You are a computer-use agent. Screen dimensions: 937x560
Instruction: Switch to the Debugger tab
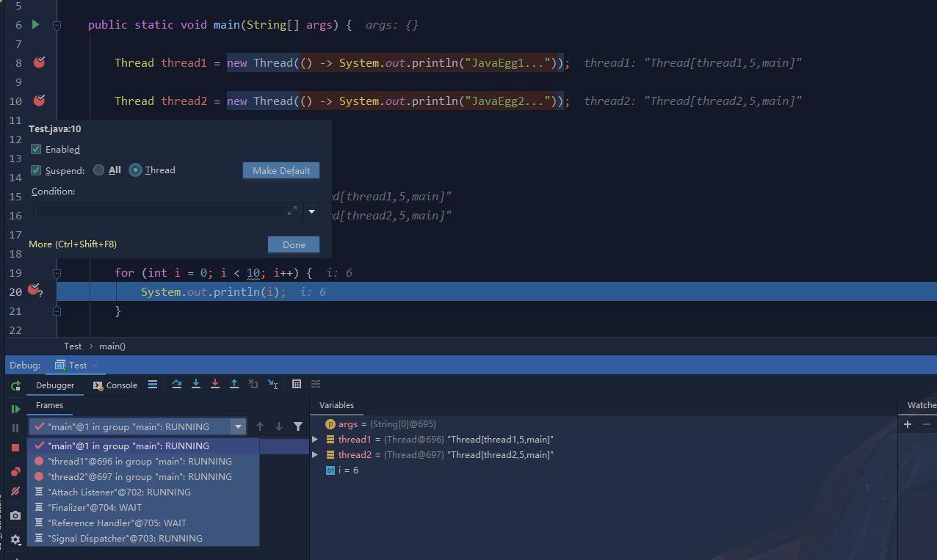click(x=55, y=385)
